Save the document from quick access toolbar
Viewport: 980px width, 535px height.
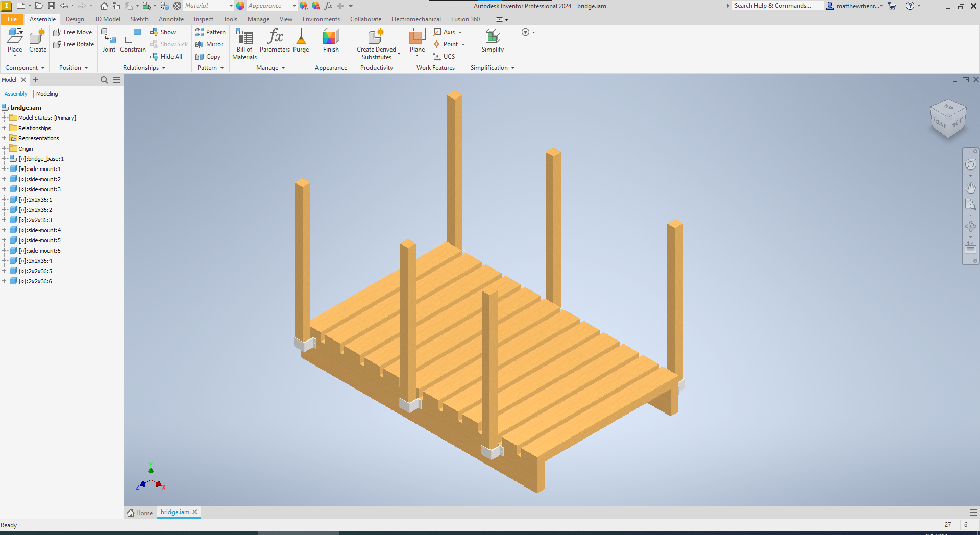tap(52, 6)
